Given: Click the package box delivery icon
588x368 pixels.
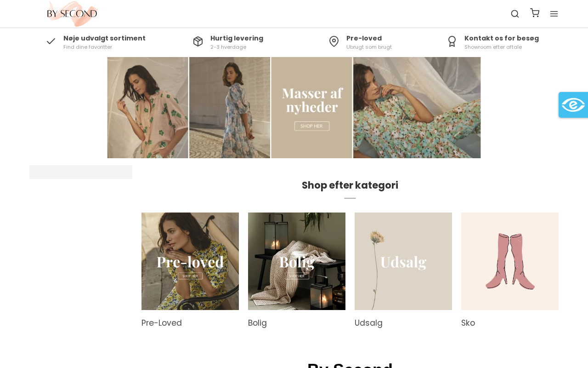Looking at the screenshot, I should (x=198, y=41).
